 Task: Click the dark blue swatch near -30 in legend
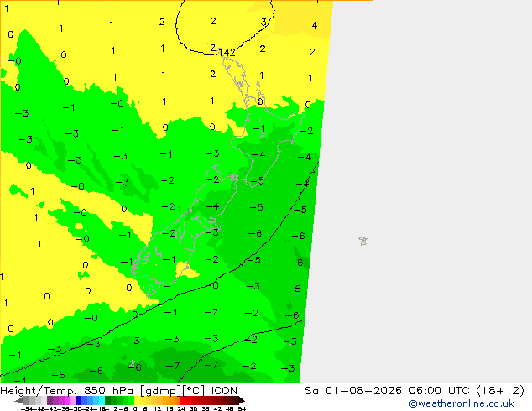click(79, 400)
